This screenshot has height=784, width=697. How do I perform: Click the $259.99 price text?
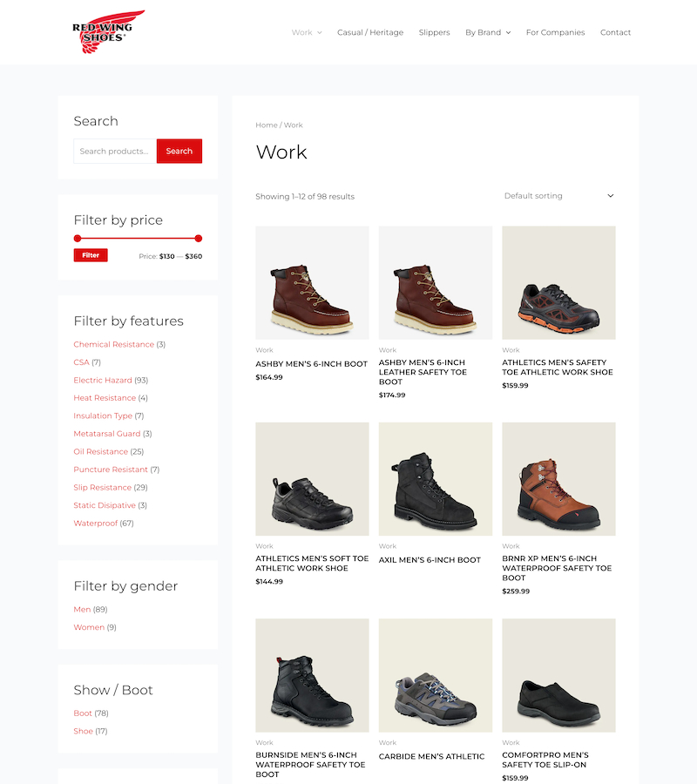coord(516,591)
